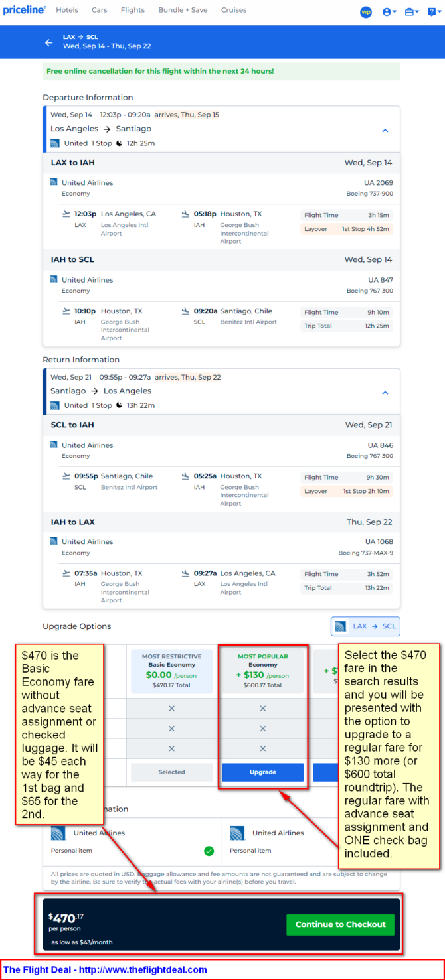Click the Selected Basic Economy button
The height and width of the screenshot is (980, 445).
pos(171,772)
